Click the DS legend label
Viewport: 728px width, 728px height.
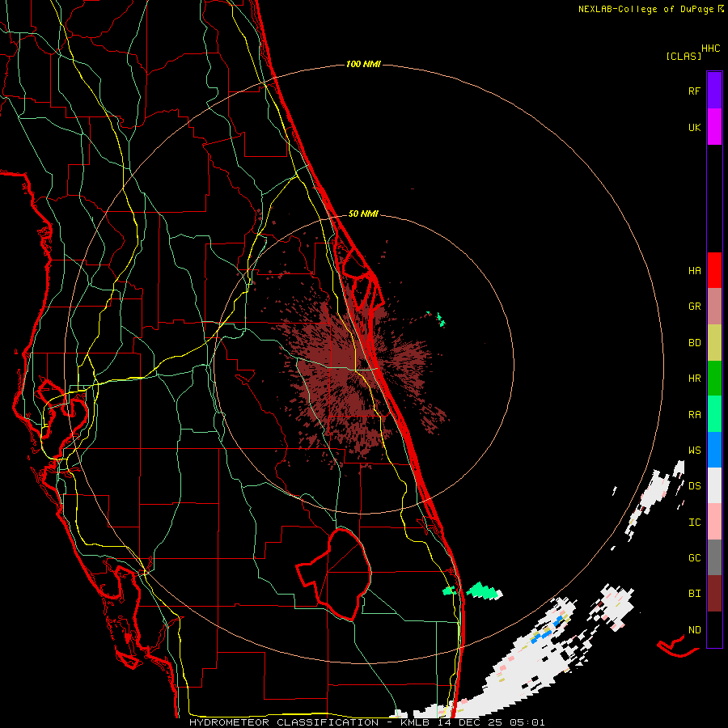(x=694, y=486)
